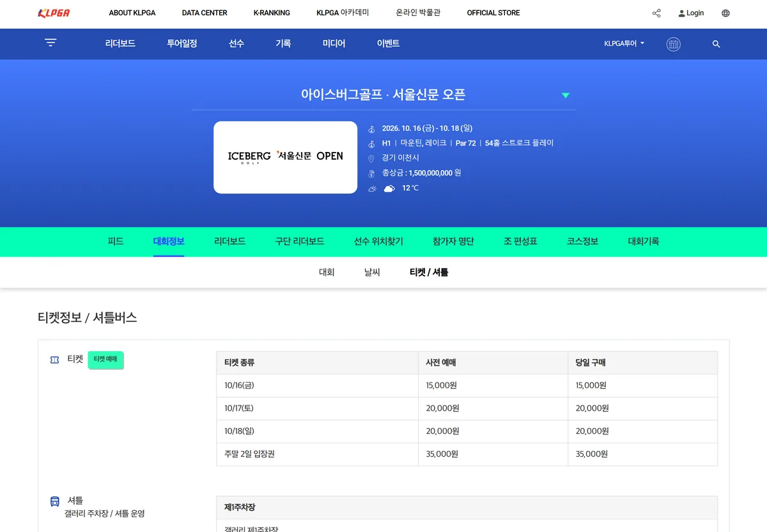Click the 10/18(일) ticket row
This screenshot has width=767, height=532.
coord(467,432)
